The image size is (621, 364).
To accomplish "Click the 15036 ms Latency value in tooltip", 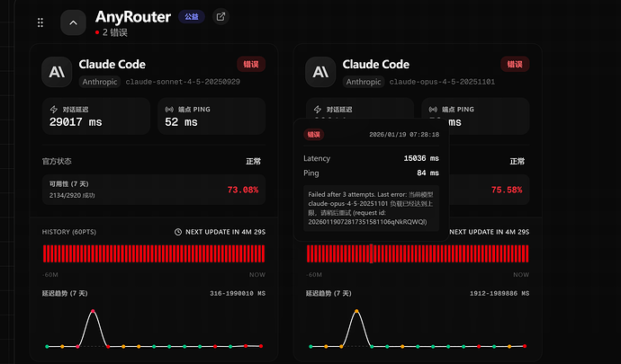I will [421, 158].
